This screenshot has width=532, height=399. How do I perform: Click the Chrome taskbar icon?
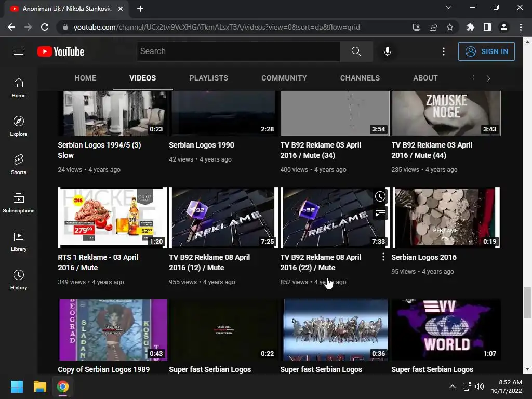pyautogui.click(x=63, y=387)
